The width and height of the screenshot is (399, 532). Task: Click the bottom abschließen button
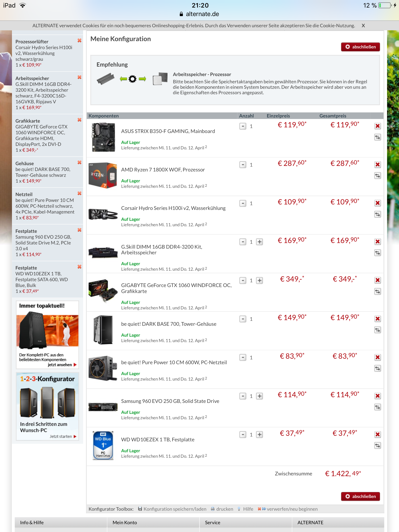[x=360, y=496]
